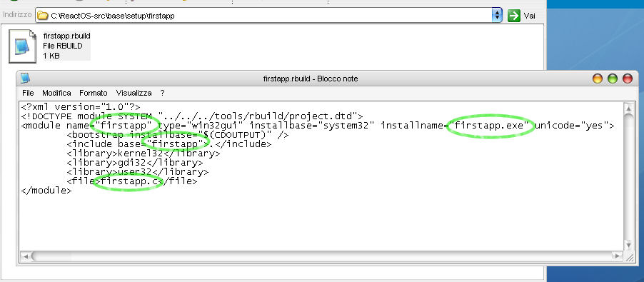644x282 pixels.
Task: Click the <library>gdi32</library> line
Action: (x=135, y=163)
